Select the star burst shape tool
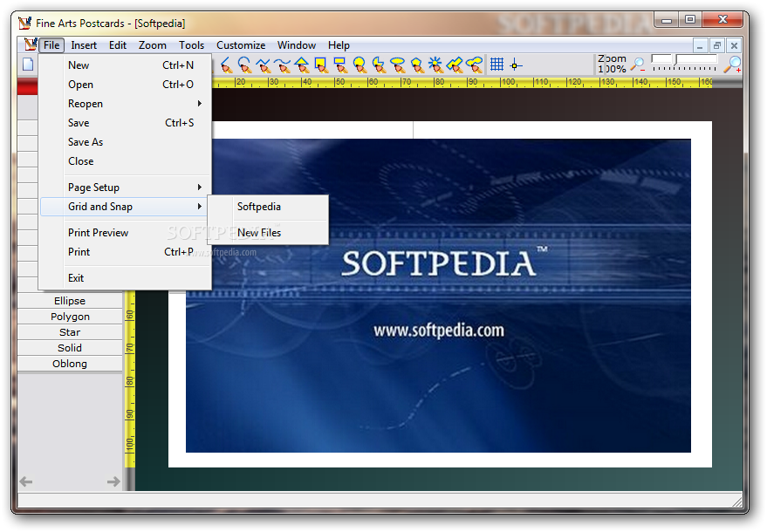This screenshot has height=532, width=767. [x=435, y=65]
